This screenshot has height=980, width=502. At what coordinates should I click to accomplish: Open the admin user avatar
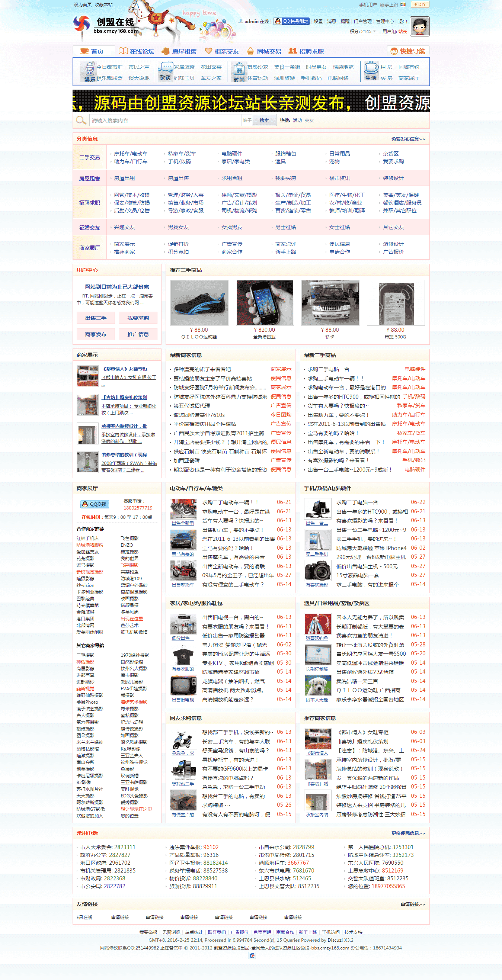coord(419,27)
